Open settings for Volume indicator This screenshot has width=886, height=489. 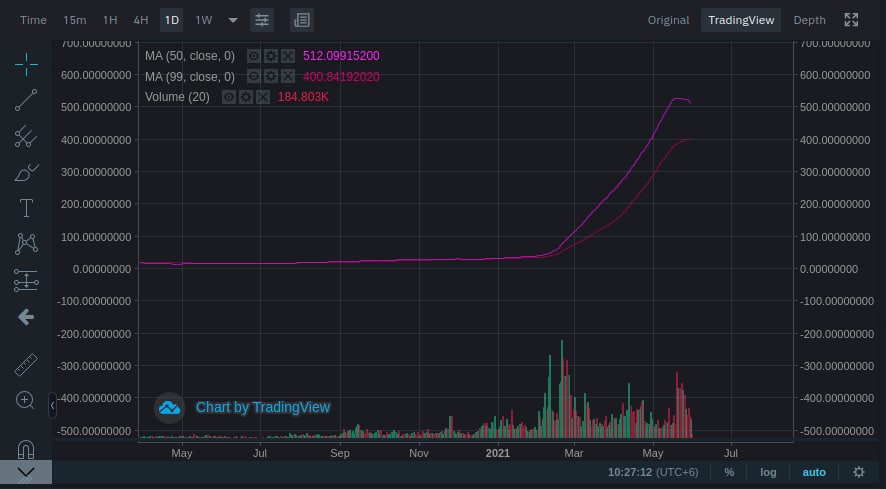246,97
